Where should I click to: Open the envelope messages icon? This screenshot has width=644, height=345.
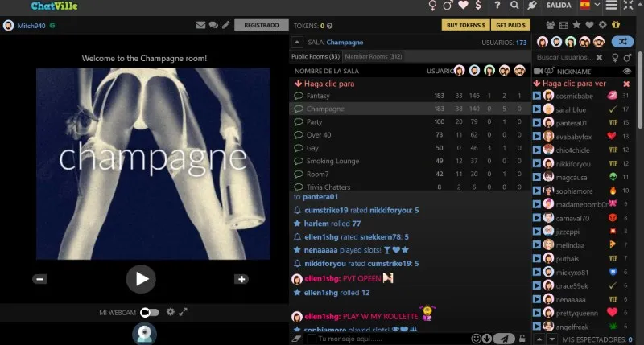coord(200,25)
